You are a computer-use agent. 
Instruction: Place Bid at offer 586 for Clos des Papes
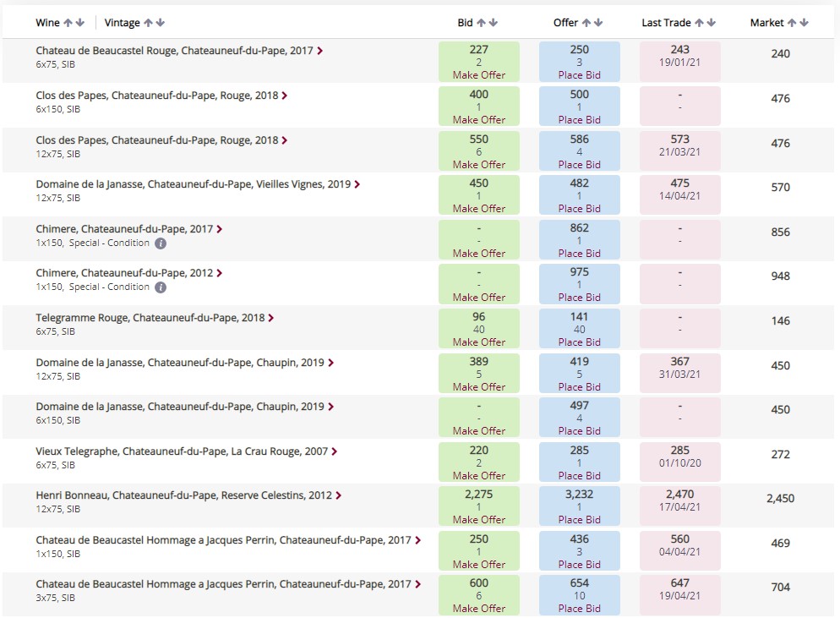pyautogui.click(x=579, y=165)
